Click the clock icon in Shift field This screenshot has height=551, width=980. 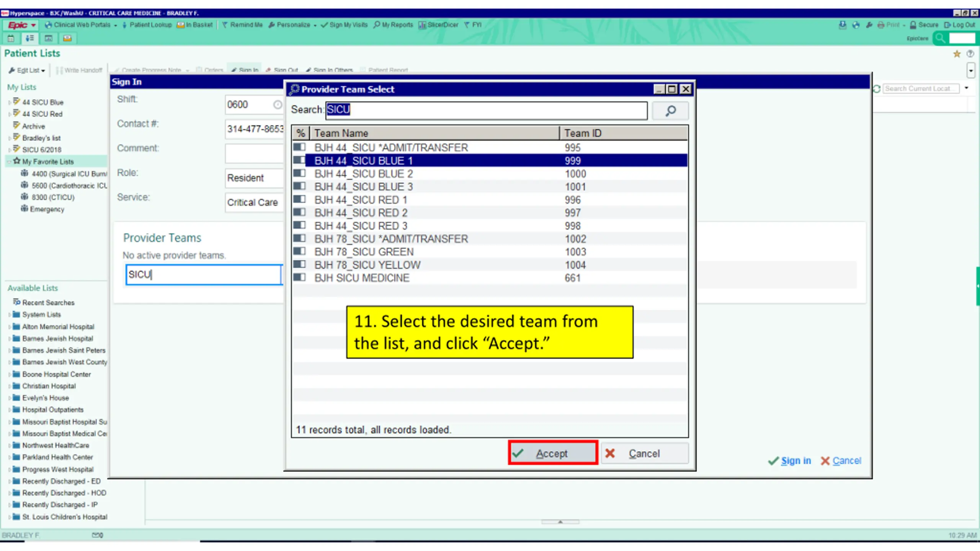coord(278,105)
